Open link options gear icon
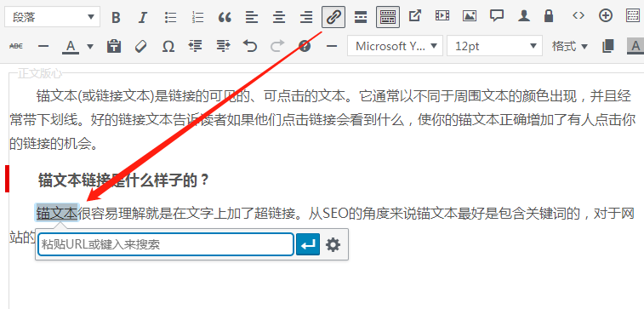The image size is (644, 309). pos(333,245)
